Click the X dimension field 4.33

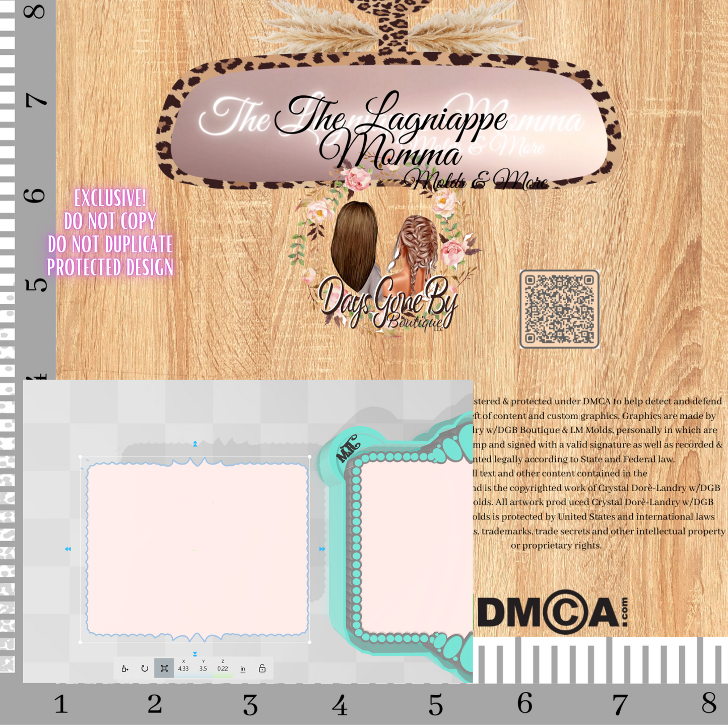(183, 669)
